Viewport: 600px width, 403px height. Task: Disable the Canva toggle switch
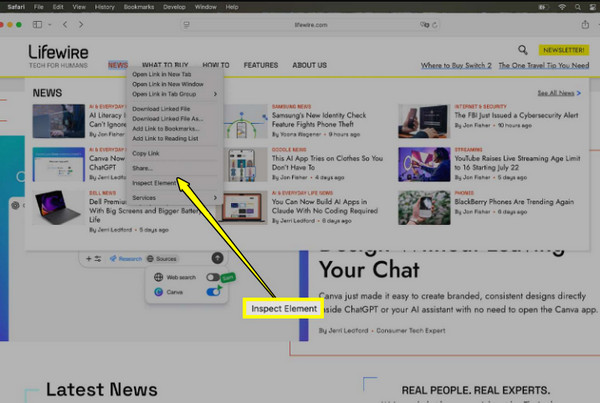[x=213, y=292]
